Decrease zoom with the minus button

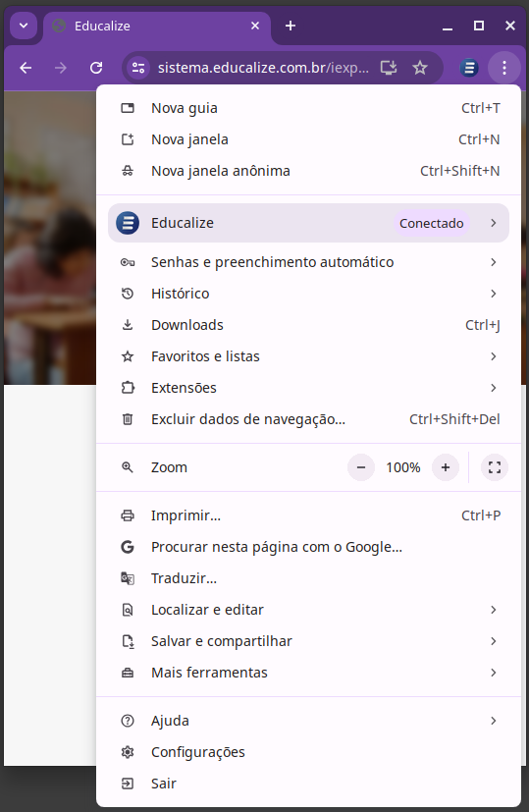pos(361,467)
